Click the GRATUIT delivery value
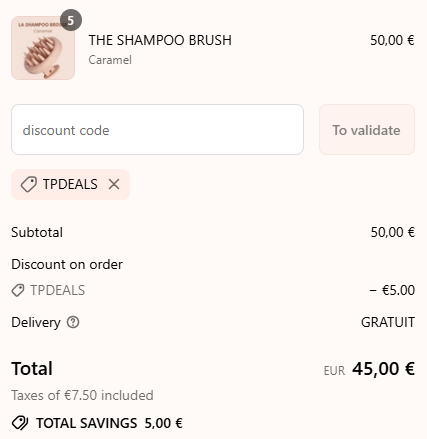 click(x=388, y=322)
